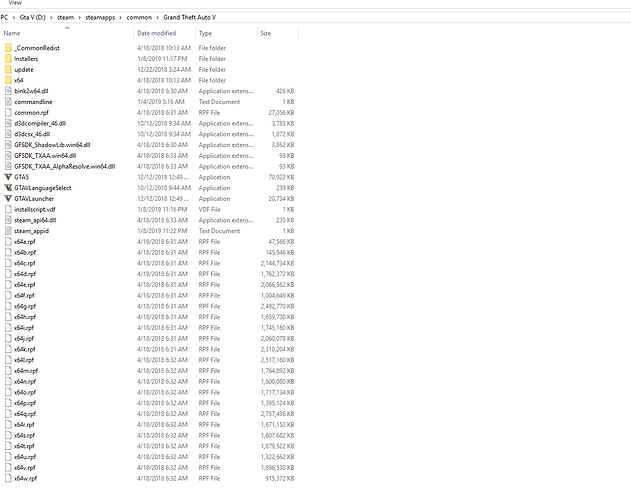The image size is (631, 499).
Task: Select the x64t.rpf file name
Action: tap(24, 446)
